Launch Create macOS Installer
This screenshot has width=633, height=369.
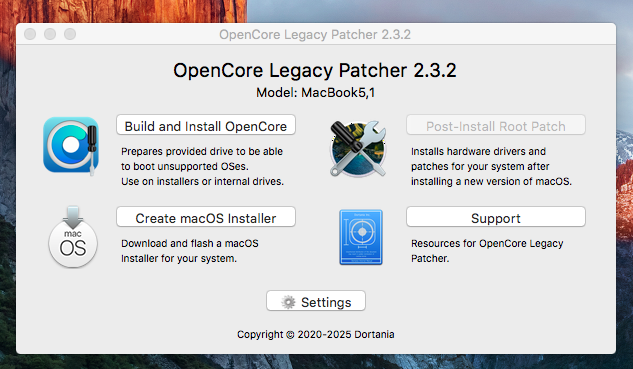click(206, 217)
